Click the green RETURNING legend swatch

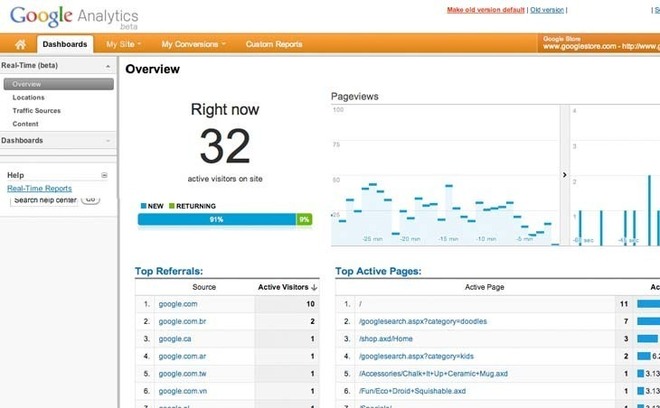[x=171, y=206]
